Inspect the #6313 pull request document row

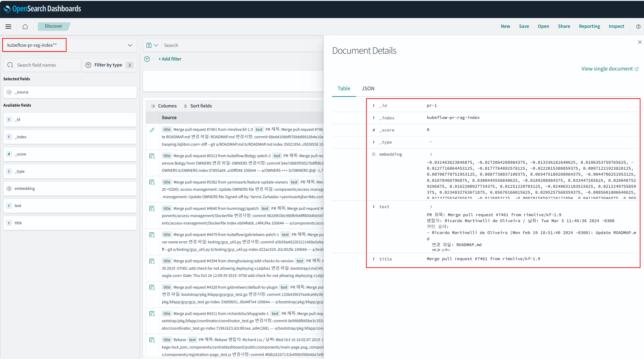tap(152, 156)
